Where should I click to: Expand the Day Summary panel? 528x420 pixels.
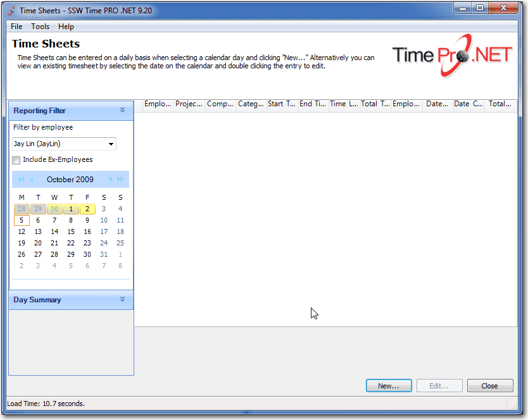[x=122, y=299]
